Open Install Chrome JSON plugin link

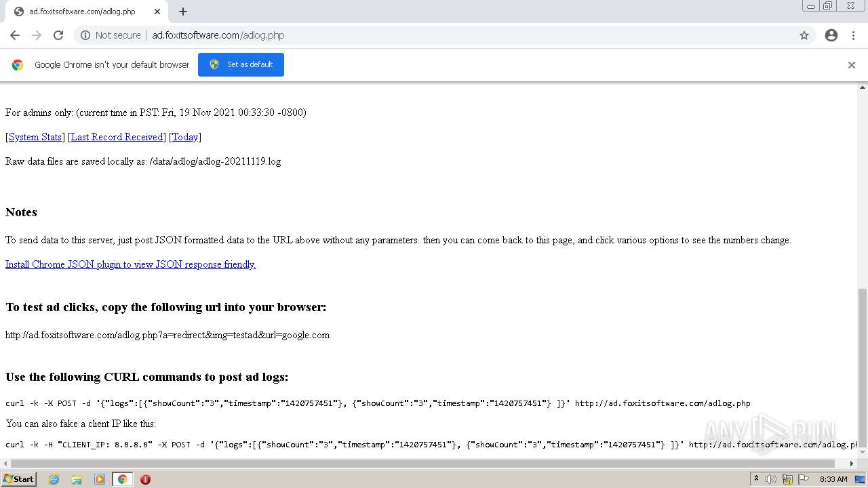coord(130,264)
